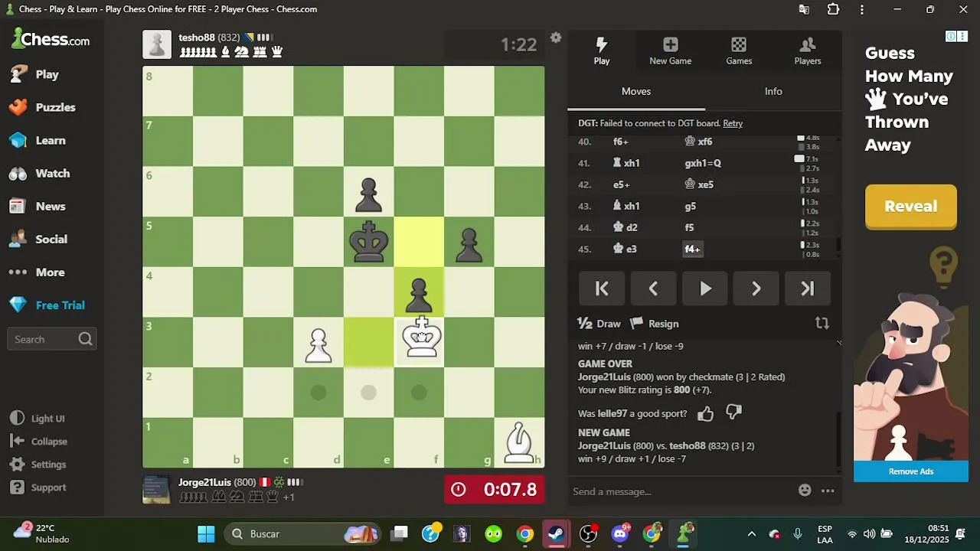Open chat options three dots menu
The image size is (980, 551).
coord(828,491)
